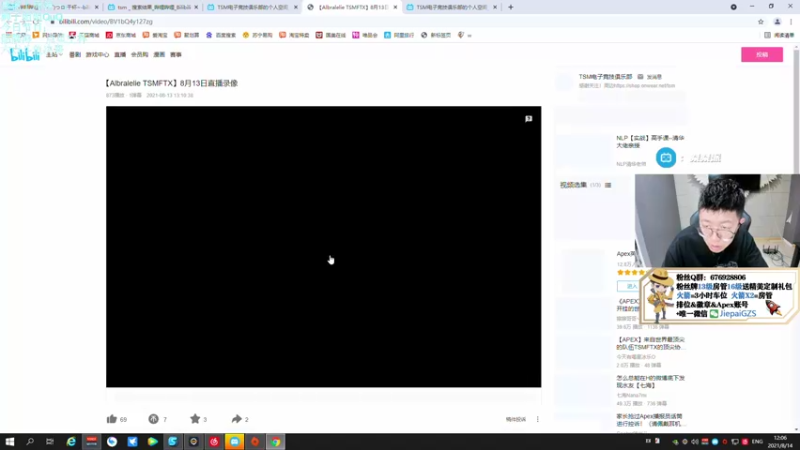Open the 番剧 navigation item
This screenshot has width=800, height=450.
(x=75, y=55)
